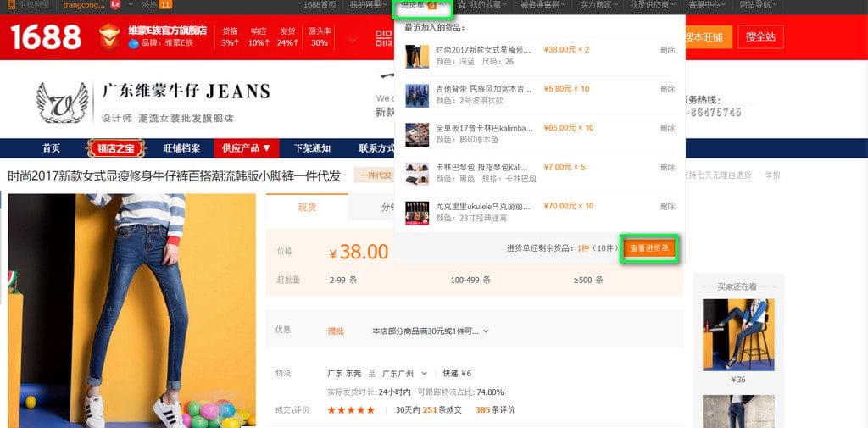This screenshot has height=428, width=868.
Task: Switch to the 现货 tab
Action: 307,207
